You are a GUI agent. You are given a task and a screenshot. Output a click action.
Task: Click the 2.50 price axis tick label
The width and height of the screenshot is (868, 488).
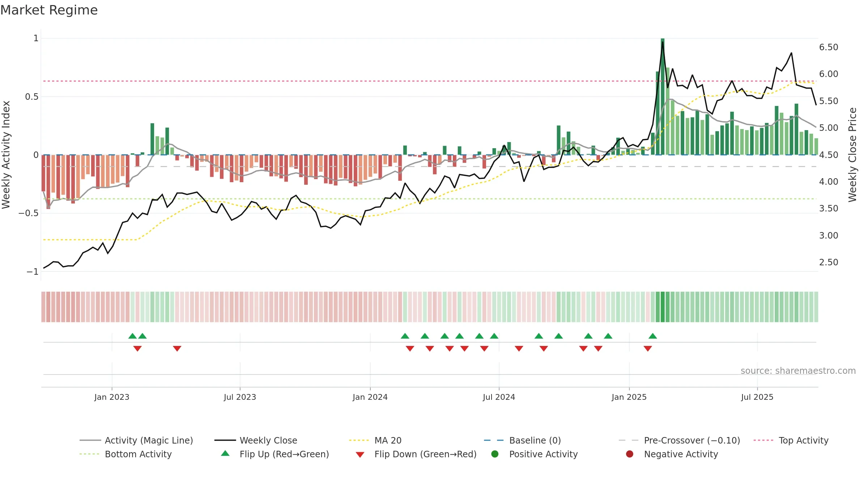point(829,262)
